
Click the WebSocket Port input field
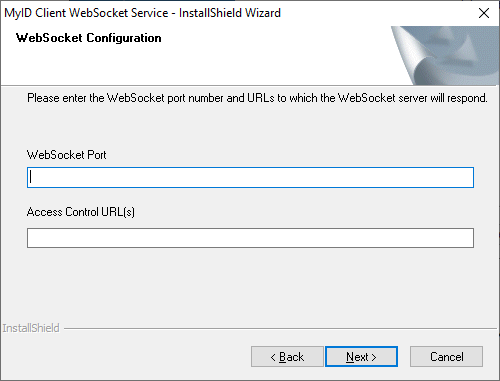[250, 177]
